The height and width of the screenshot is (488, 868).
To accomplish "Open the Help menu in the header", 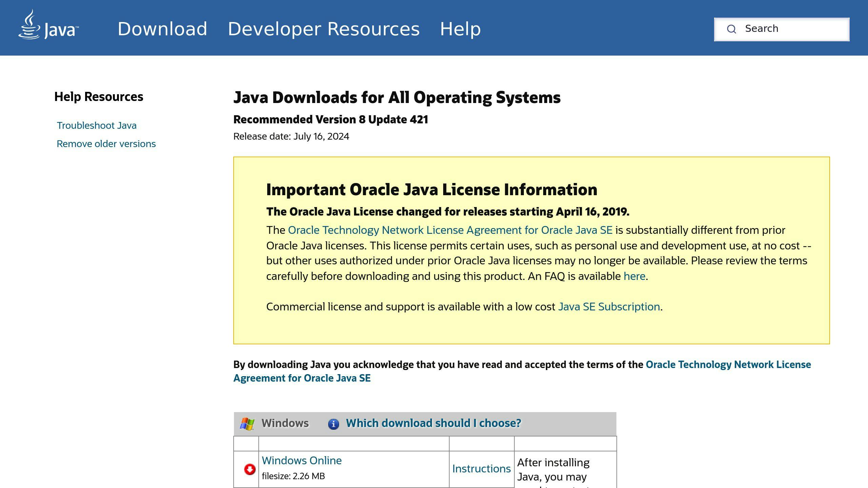I will click(x=460, y=29).
